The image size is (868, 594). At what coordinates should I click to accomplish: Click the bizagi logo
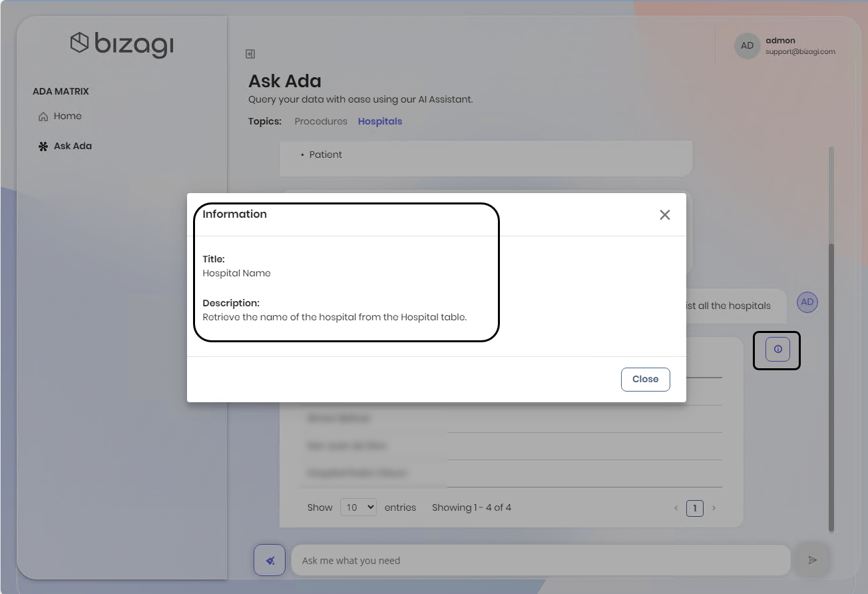[x=122, y=44]
